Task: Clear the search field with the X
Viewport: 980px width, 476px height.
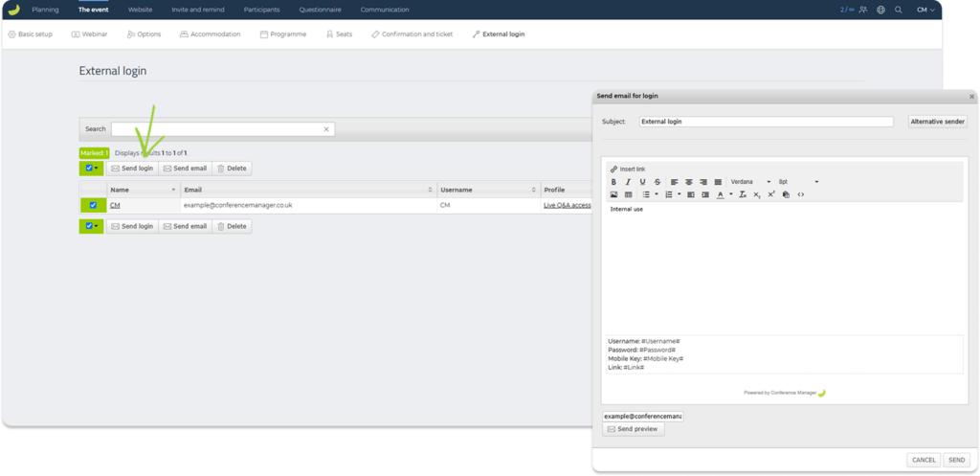Action: 325,129
